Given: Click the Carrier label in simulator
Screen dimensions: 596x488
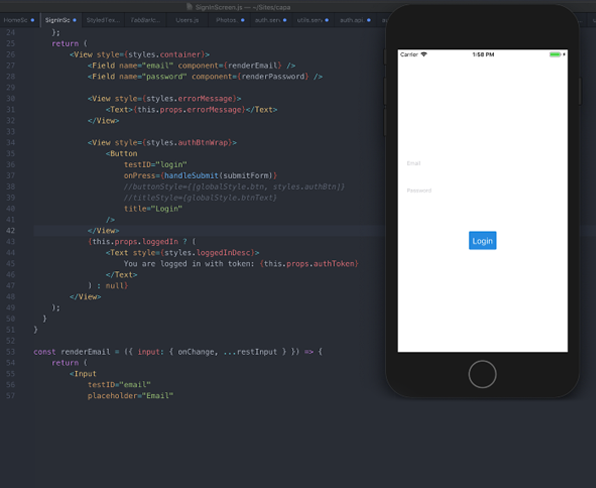Looking at the screenshot, I should (409, 55).
